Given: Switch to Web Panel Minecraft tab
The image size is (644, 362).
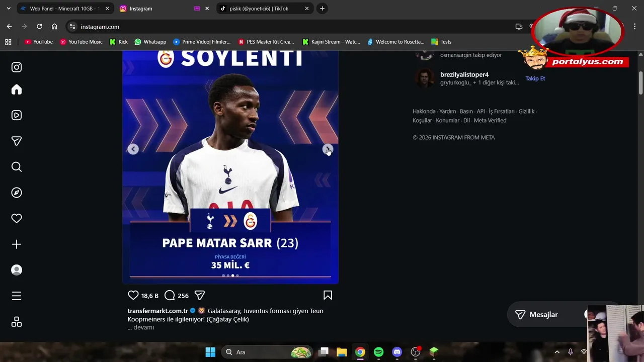Looking at the screenshot, I should (x=64, y=9).
